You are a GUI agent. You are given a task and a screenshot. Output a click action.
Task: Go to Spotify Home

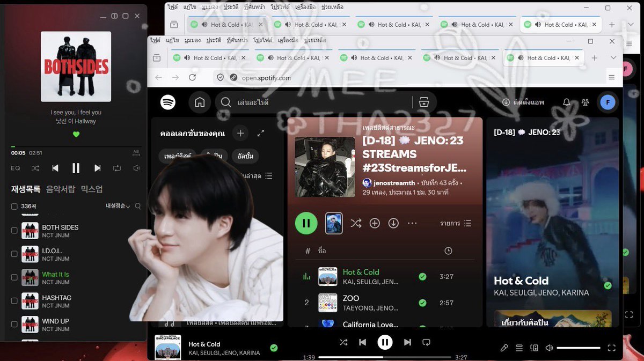(x=200, y=102)
